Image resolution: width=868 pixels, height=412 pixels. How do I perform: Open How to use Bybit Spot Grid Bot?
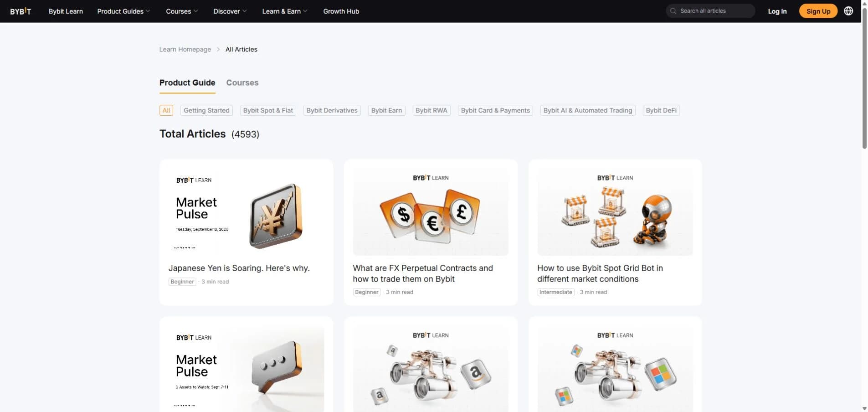(x=600, y=273)
